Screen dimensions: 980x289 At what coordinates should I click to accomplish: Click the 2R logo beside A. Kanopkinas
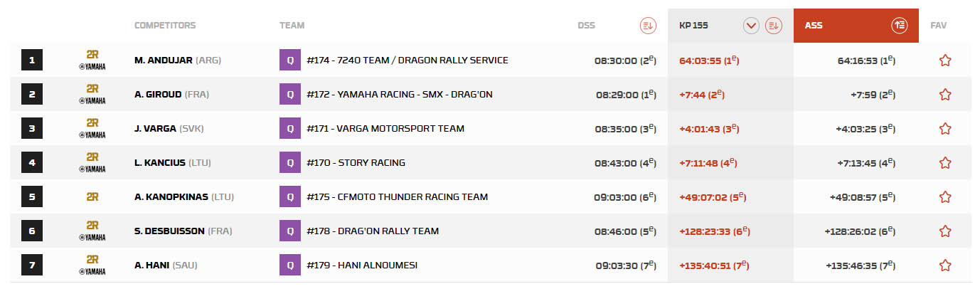click(92, 197)
